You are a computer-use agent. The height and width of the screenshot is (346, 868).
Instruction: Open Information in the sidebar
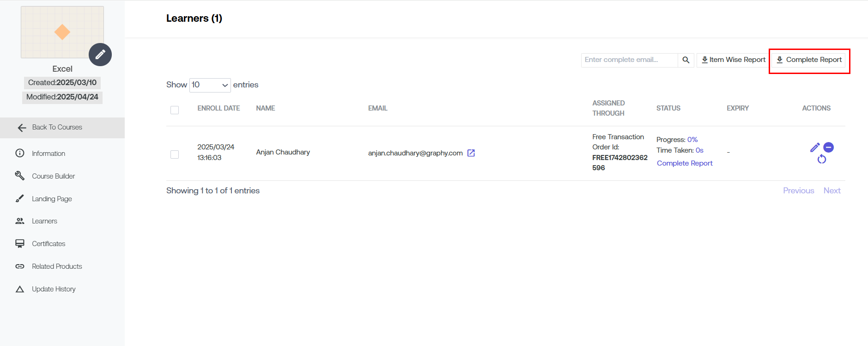point(48,154)
